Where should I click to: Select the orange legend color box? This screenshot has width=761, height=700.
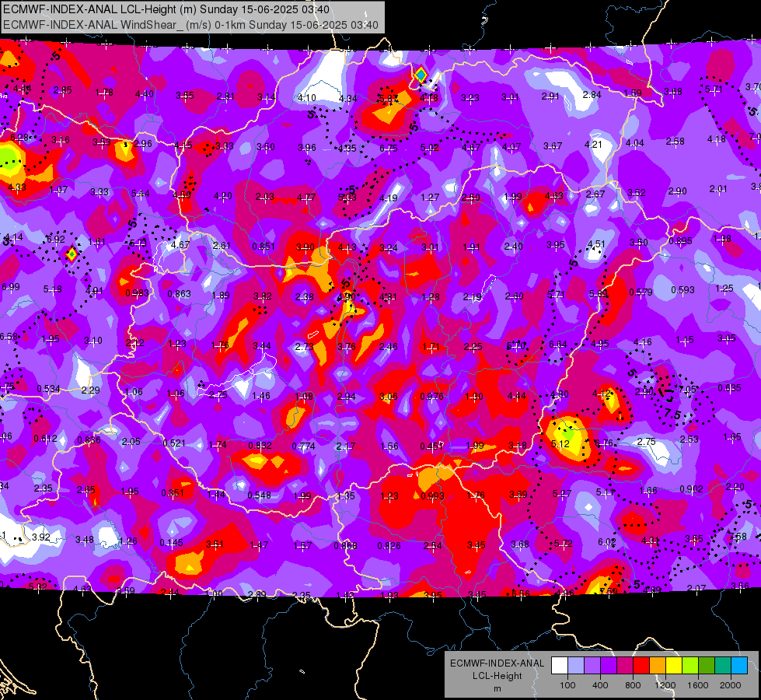[658, 665]
